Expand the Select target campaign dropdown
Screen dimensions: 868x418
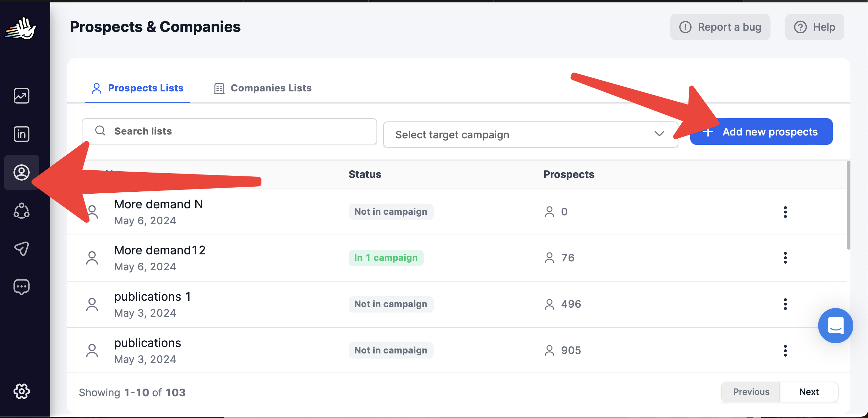531,135
